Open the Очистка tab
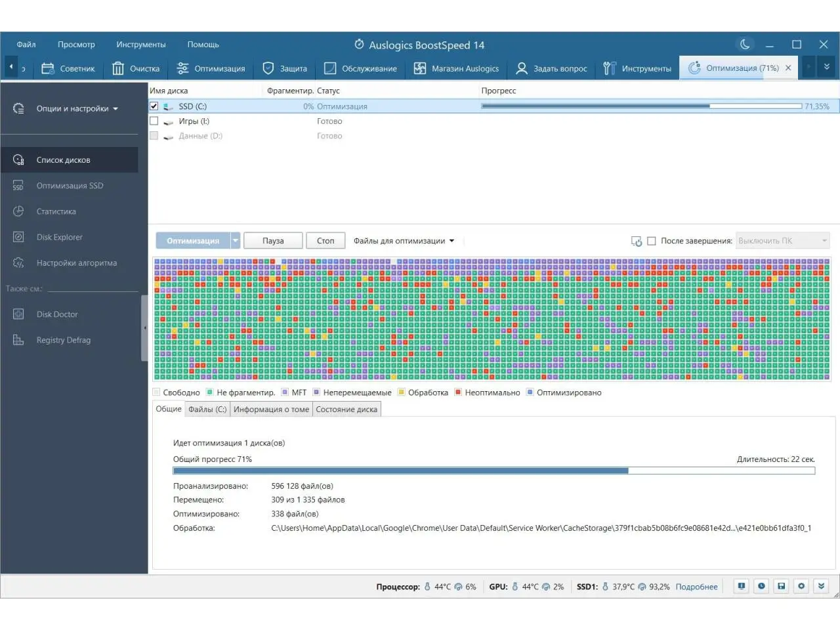Image resolution: width=840 pixels, height=630 pixels. 136,68
